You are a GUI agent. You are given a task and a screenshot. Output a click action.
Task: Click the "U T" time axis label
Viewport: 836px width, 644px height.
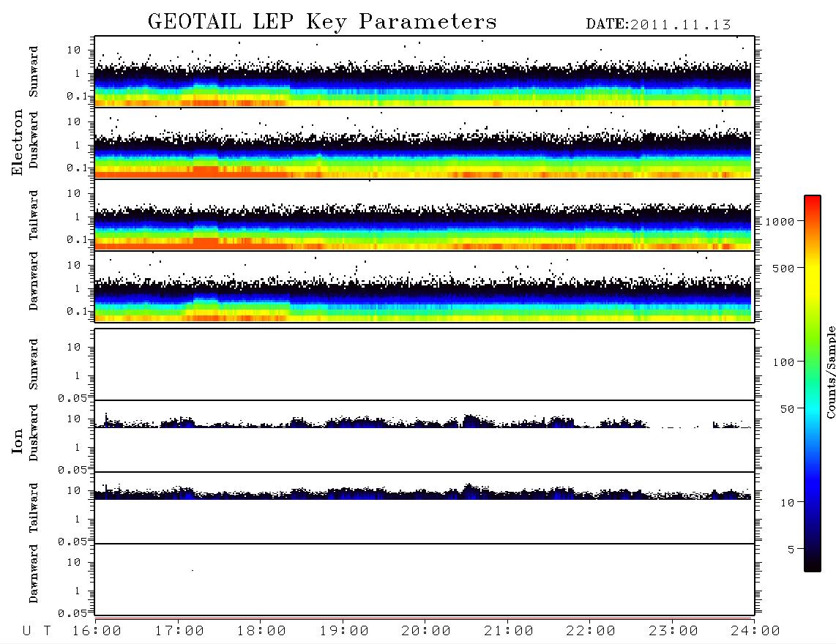(x=37, y=632)
